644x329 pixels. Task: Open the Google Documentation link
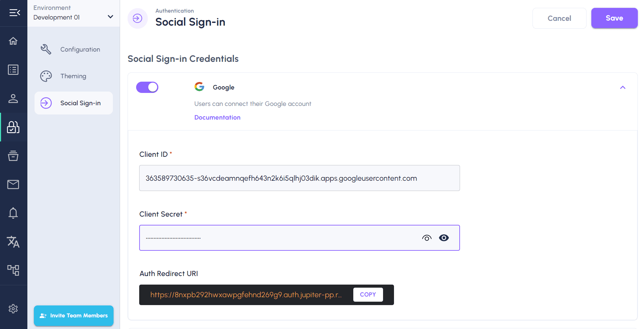coord(217,117)
